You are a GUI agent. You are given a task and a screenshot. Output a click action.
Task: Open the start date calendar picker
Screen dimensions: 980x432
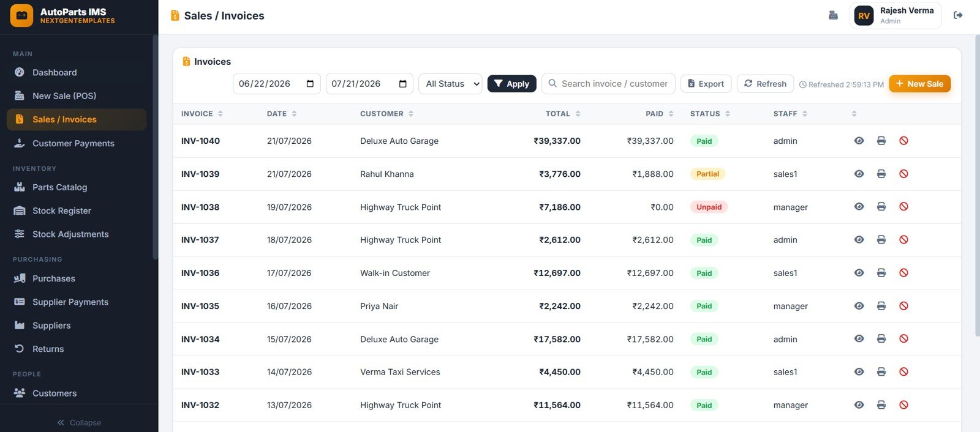(x=310, y=84)
